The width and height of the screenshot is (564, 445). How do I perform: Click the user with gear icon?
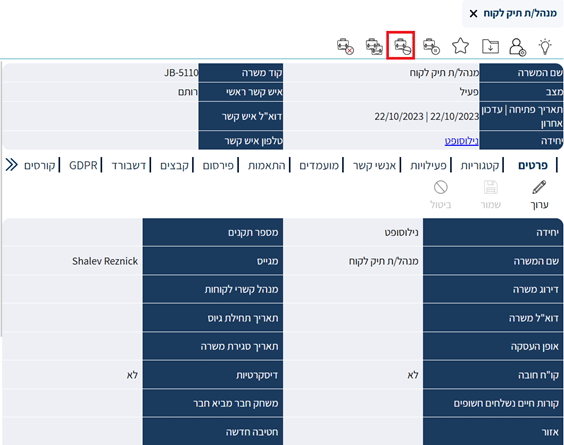(x=518, y=46)
